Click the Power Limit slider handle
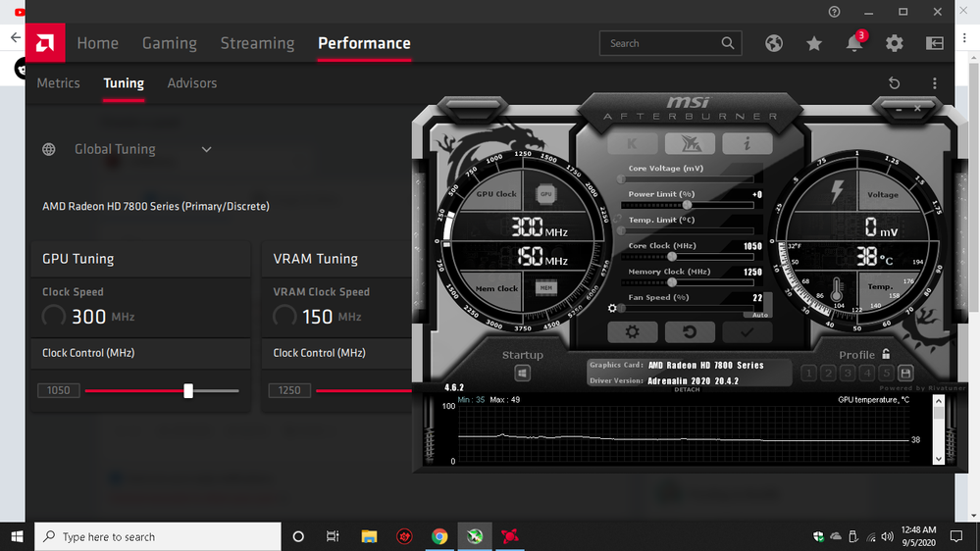The height and width of the screenshot is (551, 980). pos(687,205)
